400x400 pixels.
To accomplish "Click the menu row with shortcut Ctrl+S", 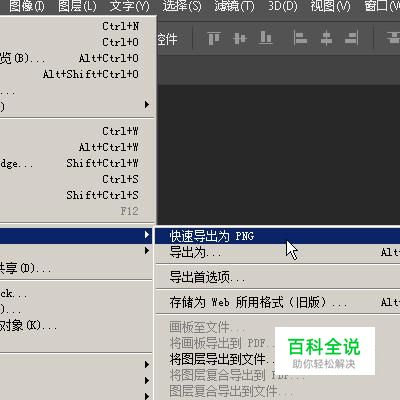I will click(77, 179).
